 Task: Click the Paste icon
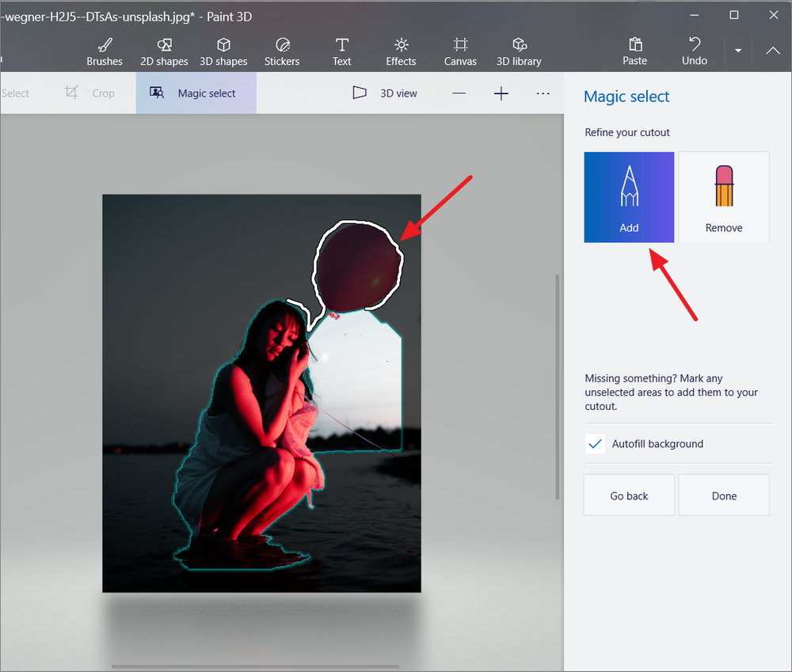point(634,51)
